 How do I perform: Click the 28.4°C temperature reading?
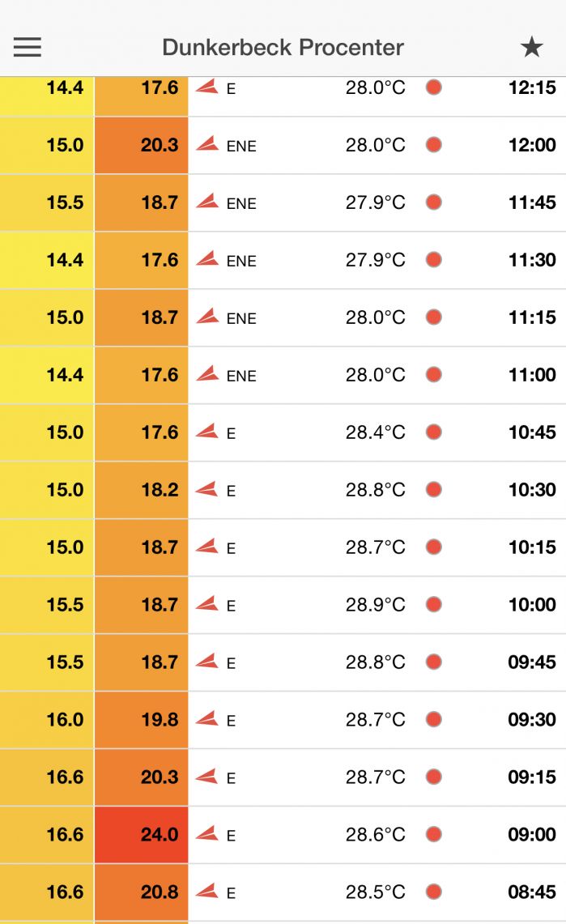click(x=375, y=432)
